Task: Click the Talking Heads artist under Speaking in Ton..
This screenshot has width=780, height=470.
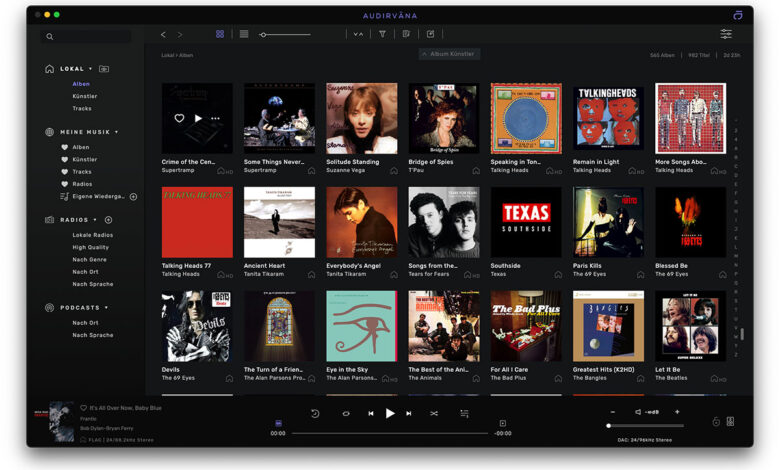Action: pyautogui.click(x=509, y=171)
